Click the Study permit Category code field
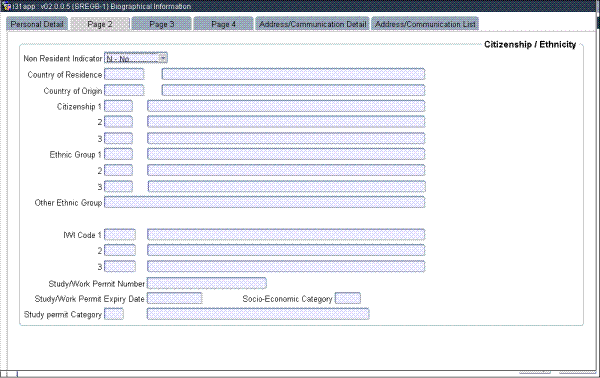 click(x=114, y=314)
